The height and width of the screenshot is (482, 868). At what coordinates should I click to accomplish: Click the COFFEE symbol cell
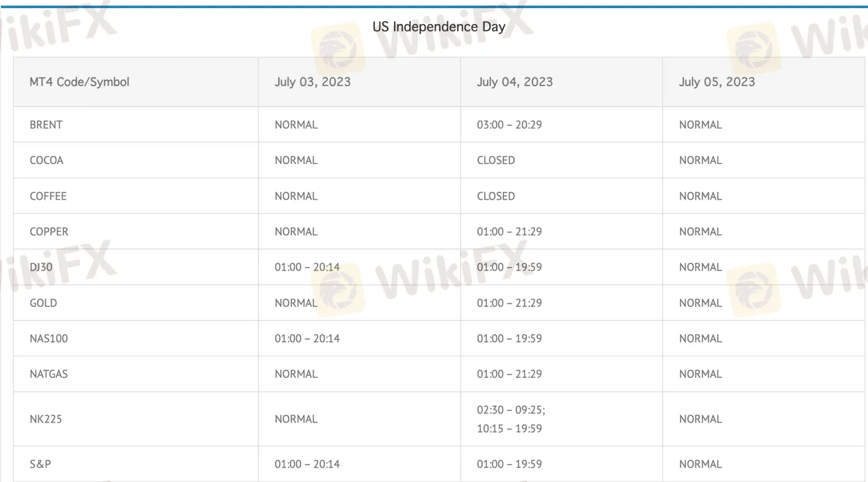48,196
